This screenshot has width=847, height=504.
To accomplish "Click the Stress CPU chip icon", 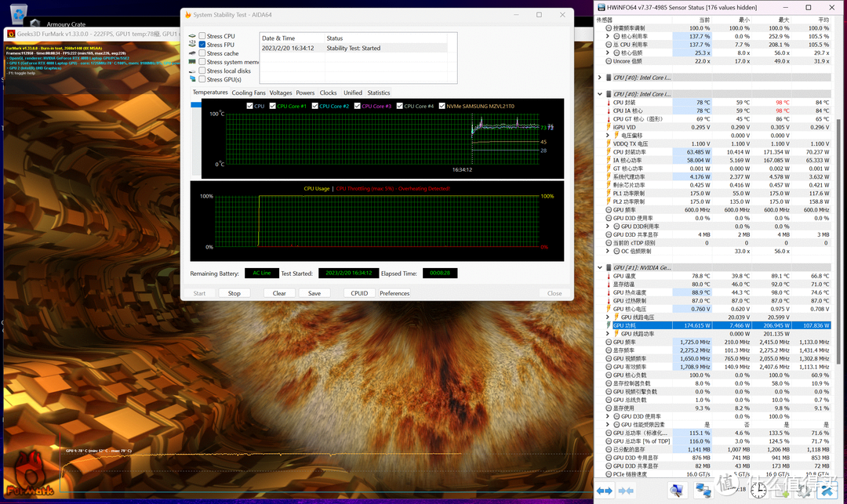I will (x=192, y=36).
